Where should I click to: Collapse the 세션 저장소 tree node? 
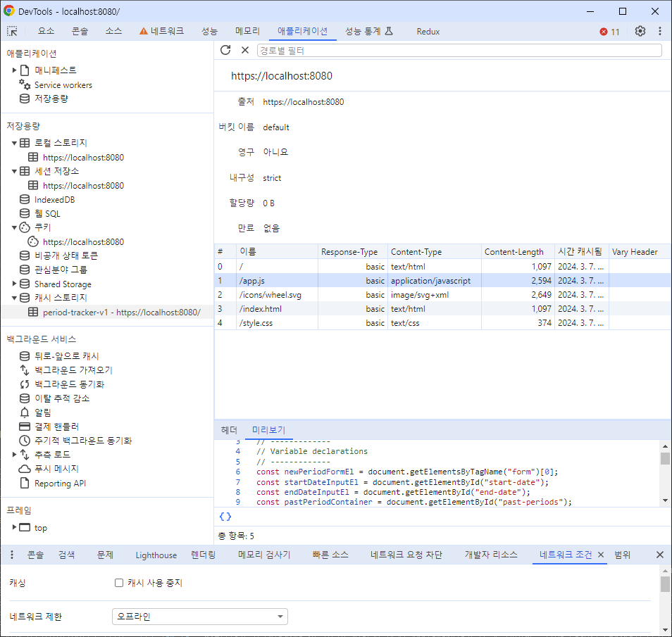[x=14, y=171]
